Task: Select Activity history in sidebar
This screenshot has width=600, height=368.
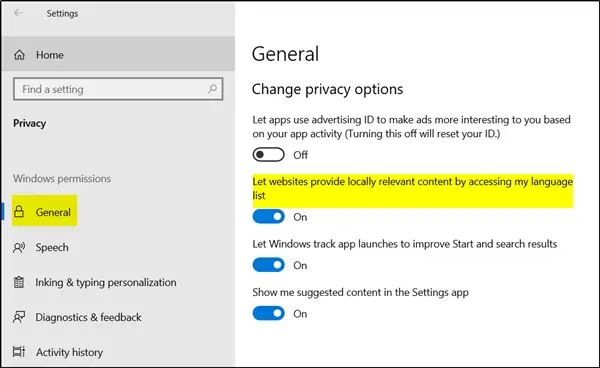Action: point(69,352)
